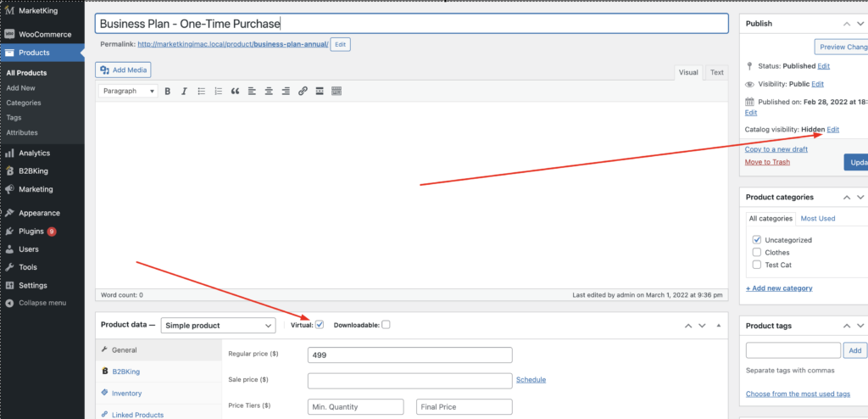Image resolution: width=868 pixels, height=419 pixels.
Task: Move Product data panel up
Action: 688,326
